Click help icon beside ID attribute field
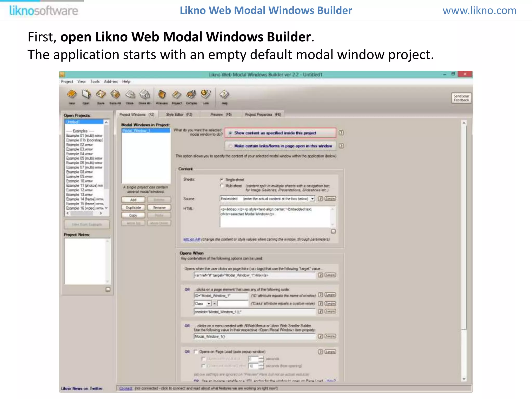The height and width of the screenshot is (399, 532). (x=321, y=295)
